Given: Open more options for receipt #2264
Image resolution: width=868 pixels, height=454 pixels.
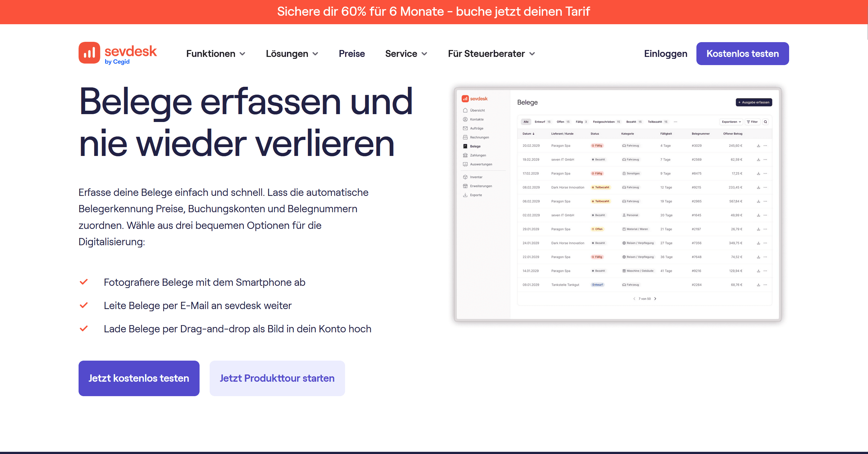Looking at the screenshot, I should click(765, 285).
